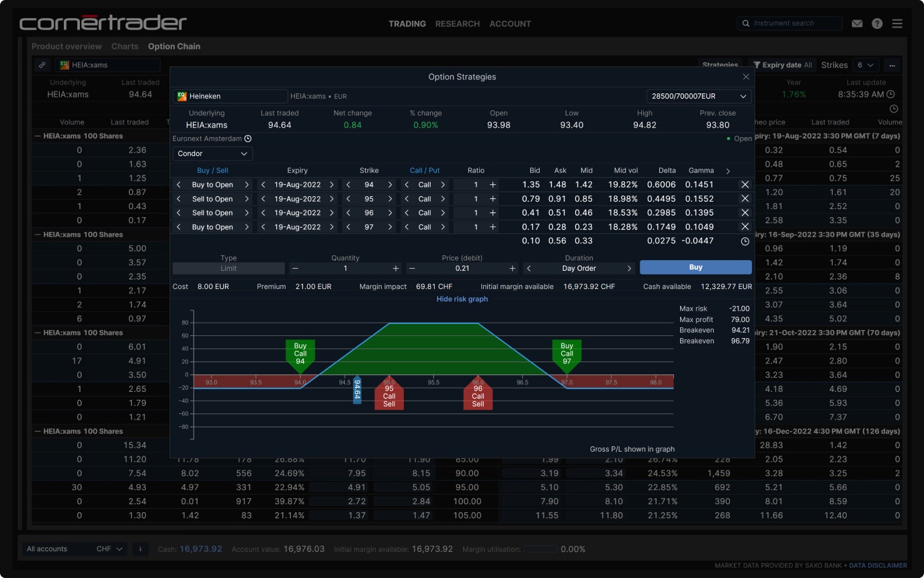Click clock icon beside Euronext Amsterdam

(x=248, y=138)
